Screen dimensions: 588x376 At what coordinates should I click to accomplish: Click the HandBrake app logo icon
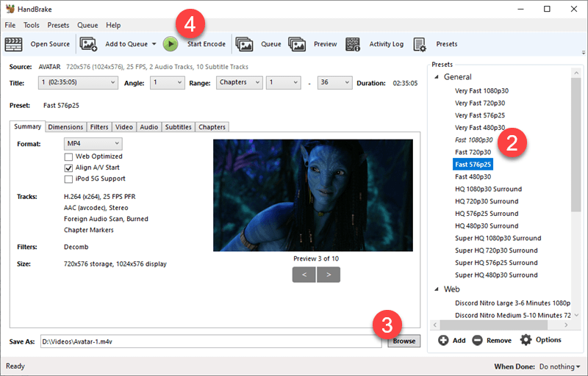[x=10, y=9]
